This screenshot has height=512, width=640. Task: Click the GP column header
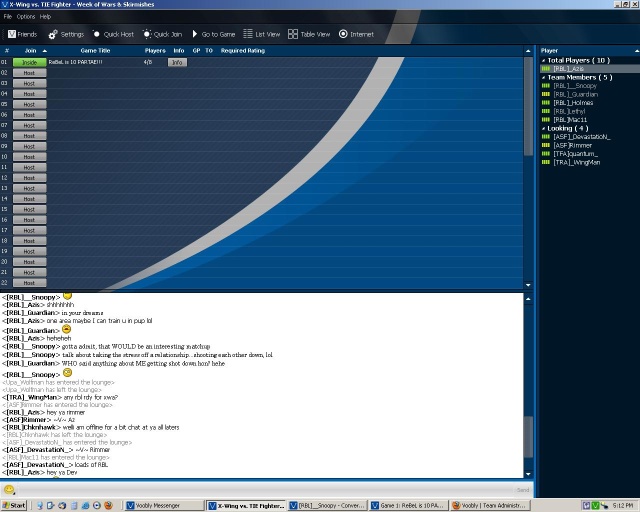pos(196,51)
